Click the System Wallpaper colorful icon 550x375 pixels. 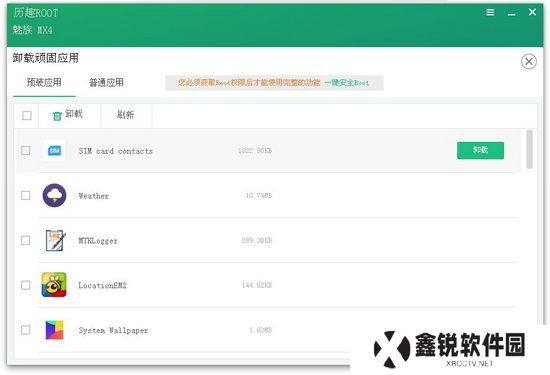54,330
